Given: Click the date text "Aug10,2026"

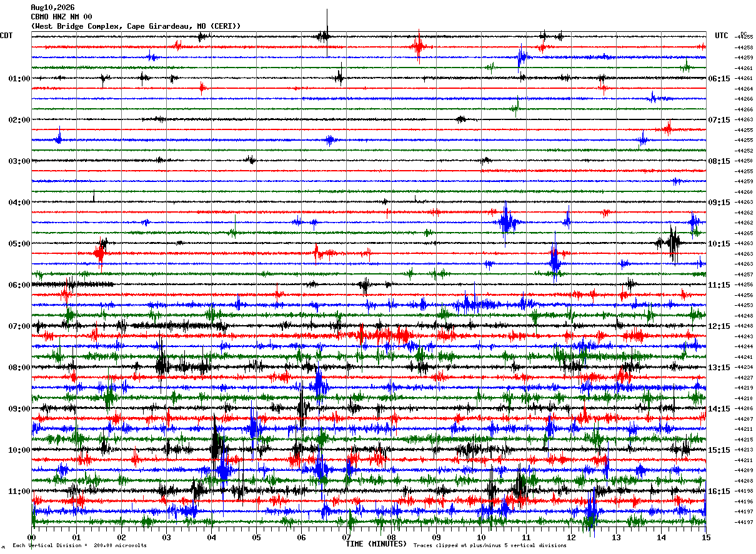Looking at the screenshot, I should click(52, 8).
